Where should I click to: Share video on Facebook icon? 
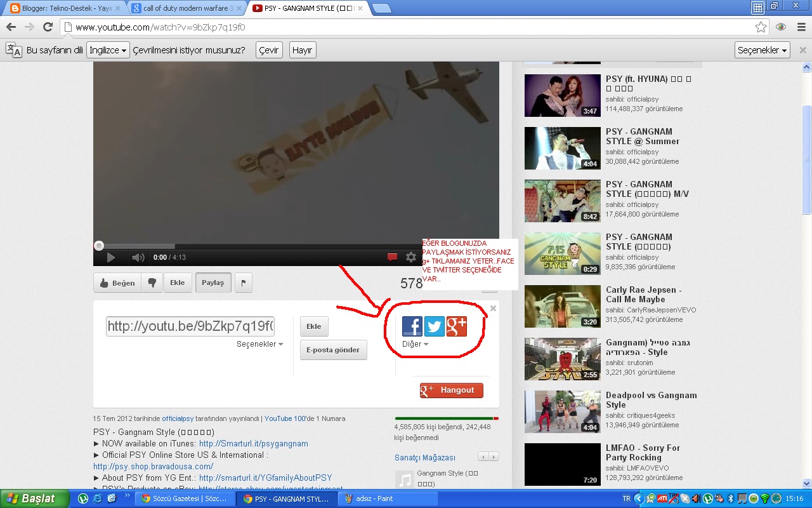coord(412,326)
